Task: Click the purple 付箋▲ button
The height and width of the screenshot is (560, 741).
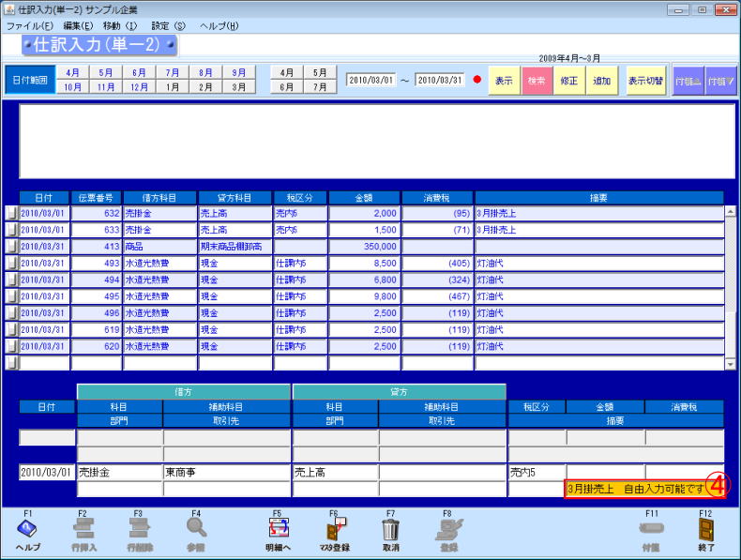Action: coord(688,81)
